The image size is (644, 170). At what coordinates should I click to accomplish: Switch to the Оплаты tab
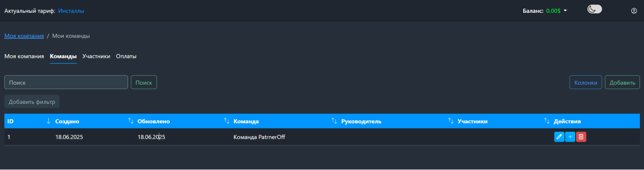126,56
